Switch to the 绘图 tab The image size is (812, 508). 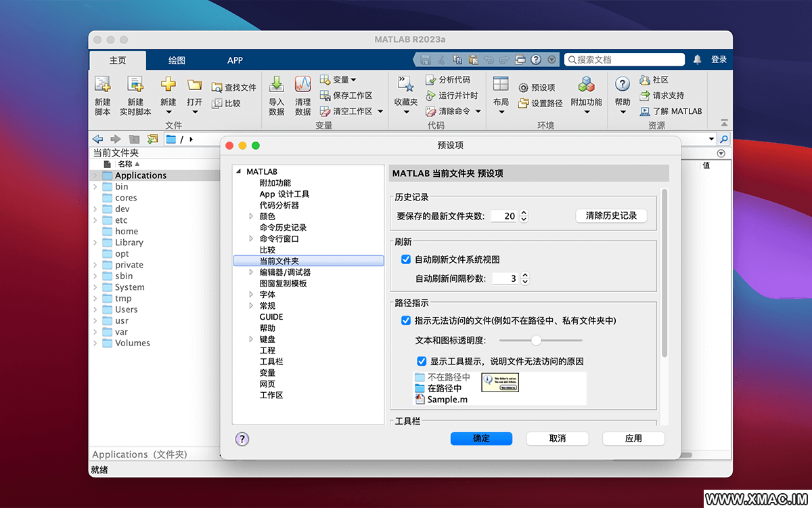tap(177, 60)
